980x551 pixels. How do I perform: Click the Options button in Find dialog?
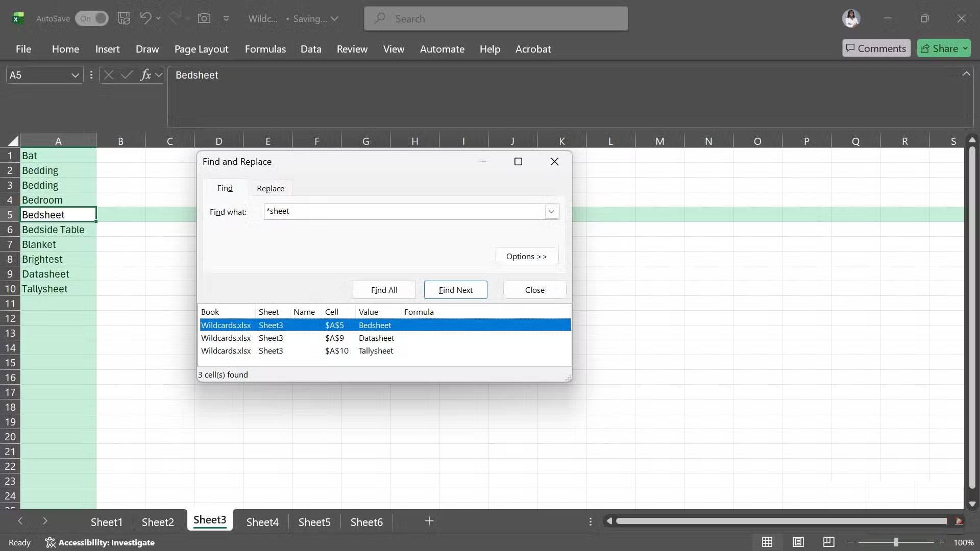pos(526,256)
